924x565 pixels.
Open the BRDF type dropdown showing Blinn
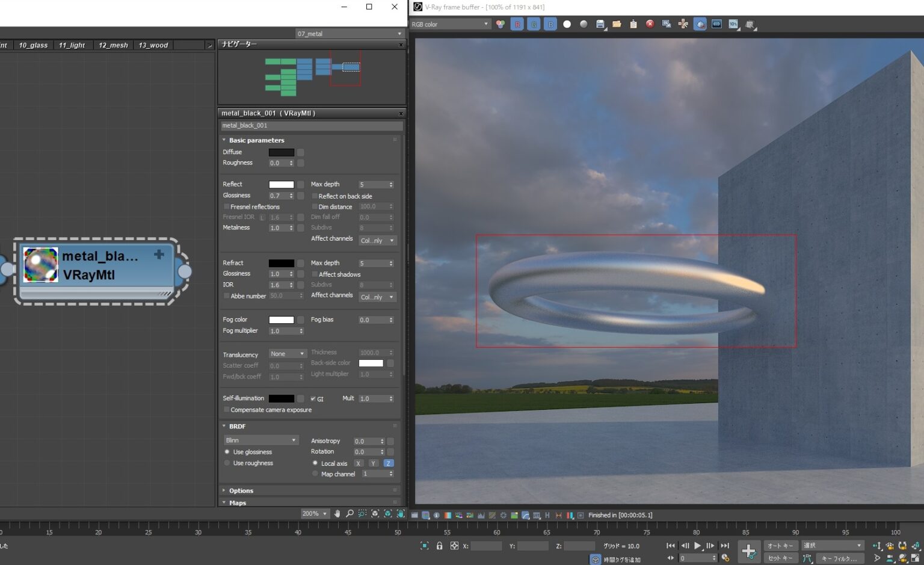260,440
